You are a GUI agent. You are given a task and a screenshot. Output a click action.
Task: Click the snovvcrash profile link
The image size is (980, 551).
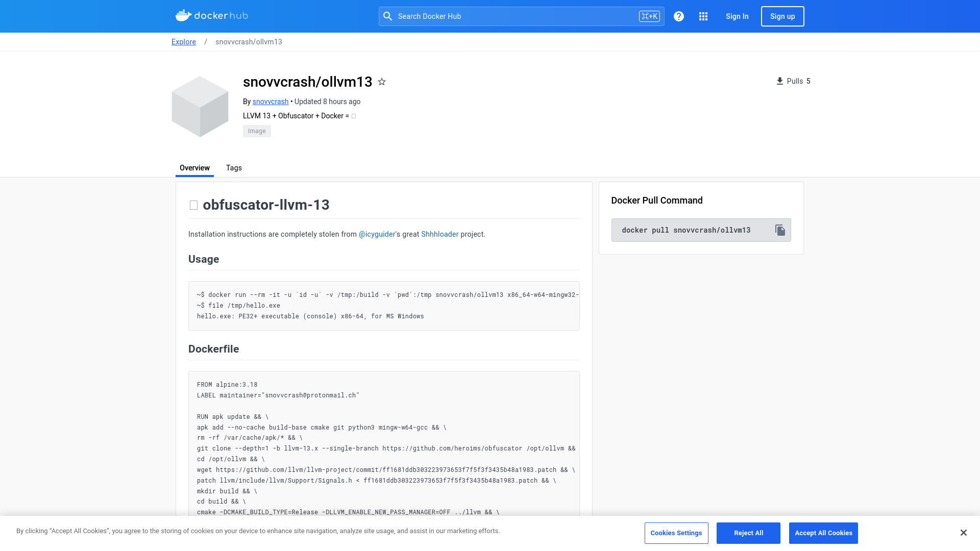point(270,102)
